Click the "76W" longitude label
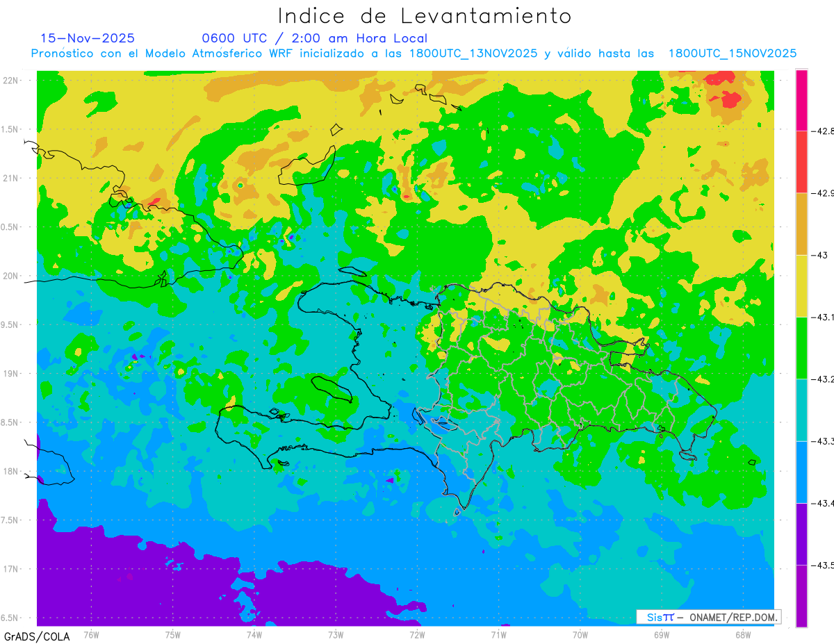This screenshot has height=644, width=834. (91, 634)
